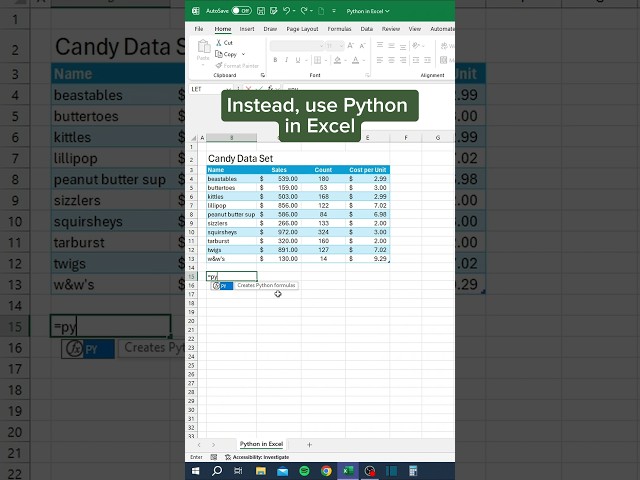Click the Undo arrow icon
640x480 pixels.
click(x=286, y=11)
